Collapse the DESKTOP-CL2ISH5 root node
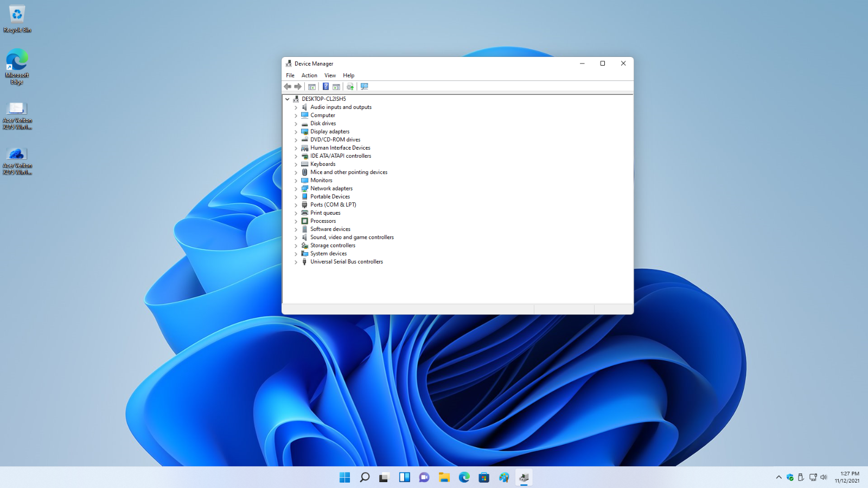868x488 pixels. [x=288, y=99]
